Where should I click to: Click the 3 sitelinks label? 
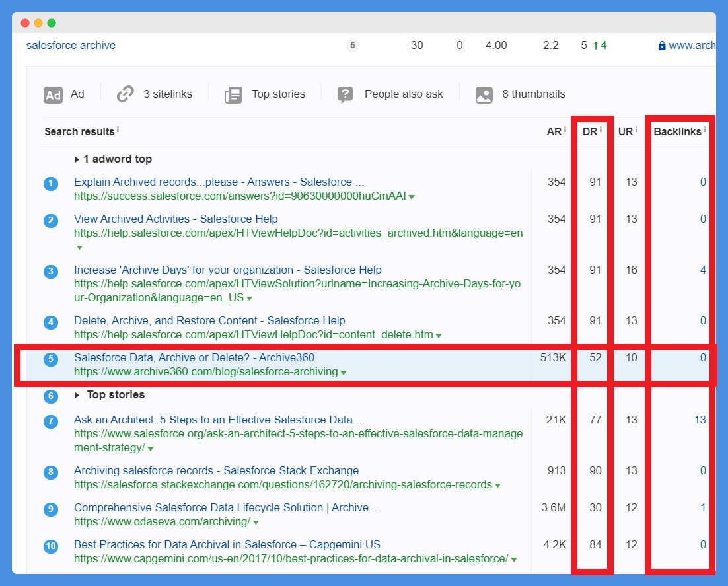pos(168,94)
